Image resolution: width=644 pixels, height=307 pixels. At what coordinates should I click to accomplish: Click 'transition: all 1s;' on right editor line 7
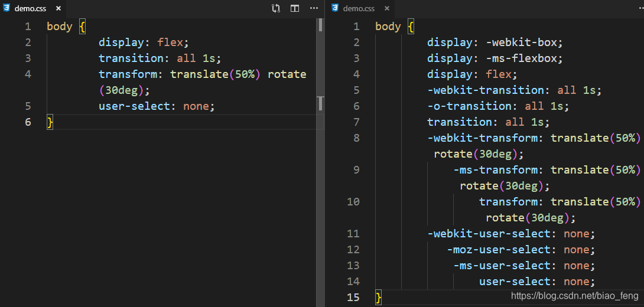pyautogui.click(x=489, y=122)
